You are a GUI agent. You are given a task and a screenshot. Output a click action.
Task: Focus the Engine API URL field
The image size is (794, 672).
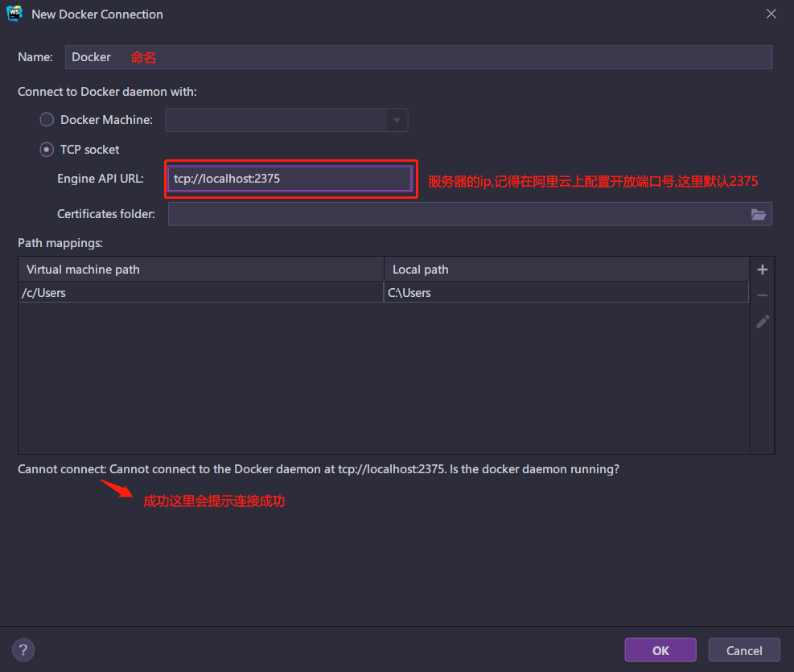click(290, 179)
